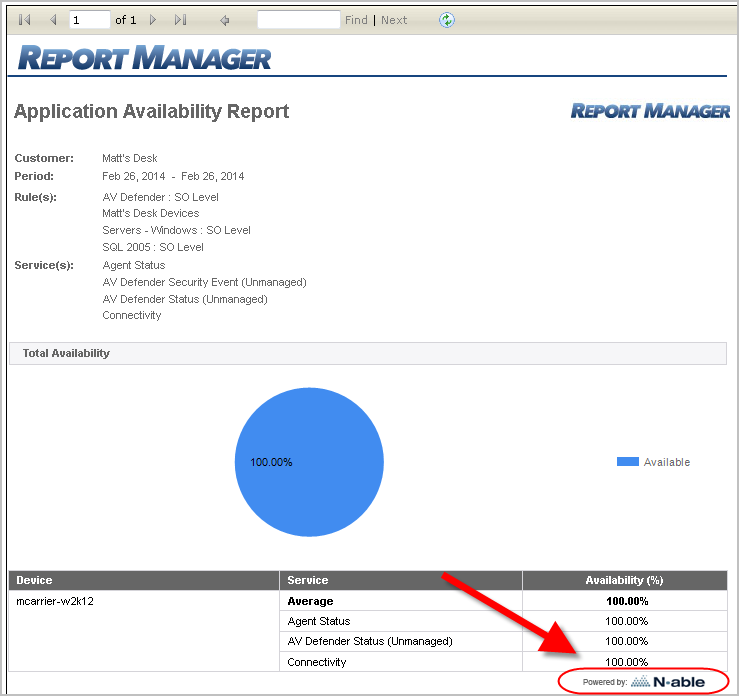Click the bold 100.00% Average availability value
The width and height of the screenshot is (739, 696).
pyautogui.click(x=627, y=601)
